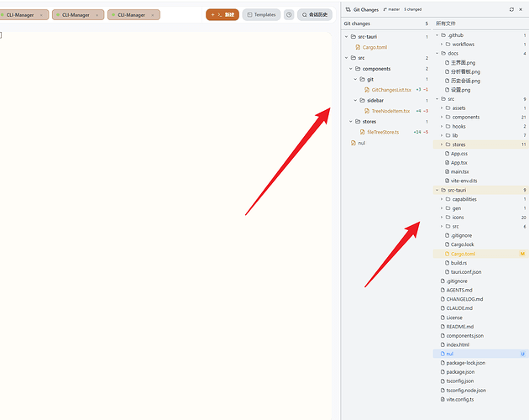
Task: Expand the icons folder chevron
Action: 442,218
